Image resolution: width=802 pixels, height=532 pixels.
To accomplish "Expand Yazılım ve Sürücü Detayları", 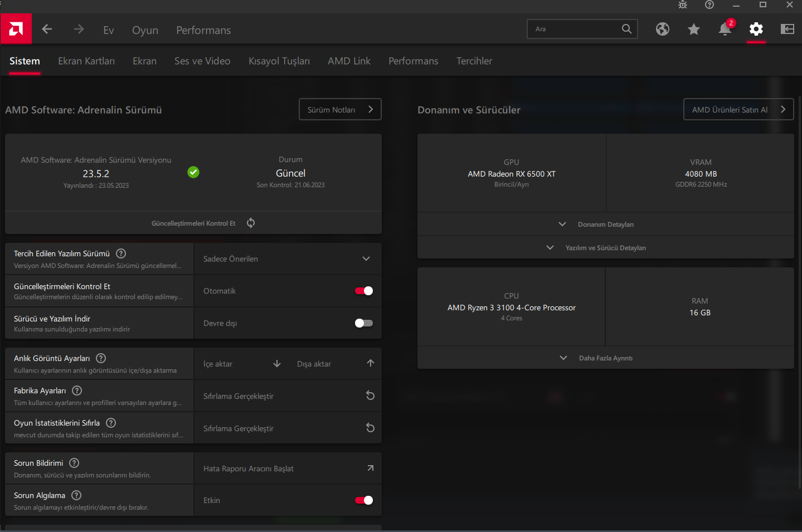I will pos(605,247).
